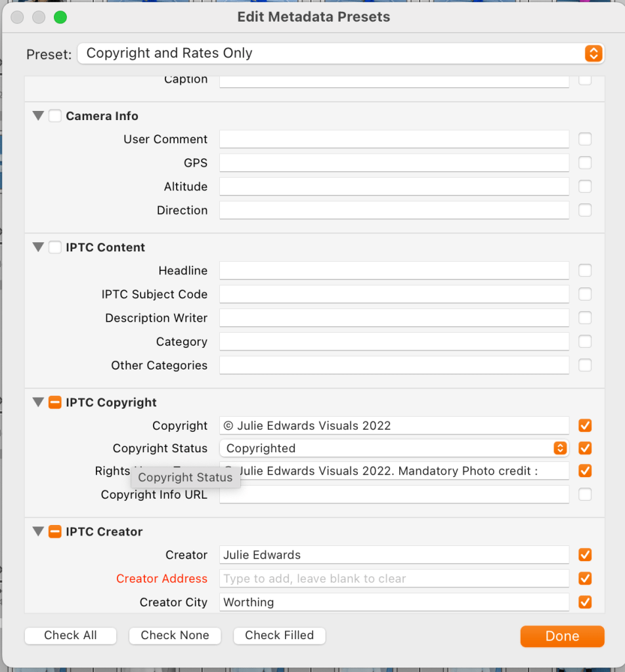Uncheck the Copyright field checkbox
Screen dimensions: 625x672
pyautogui.click(x=585, y=425)
